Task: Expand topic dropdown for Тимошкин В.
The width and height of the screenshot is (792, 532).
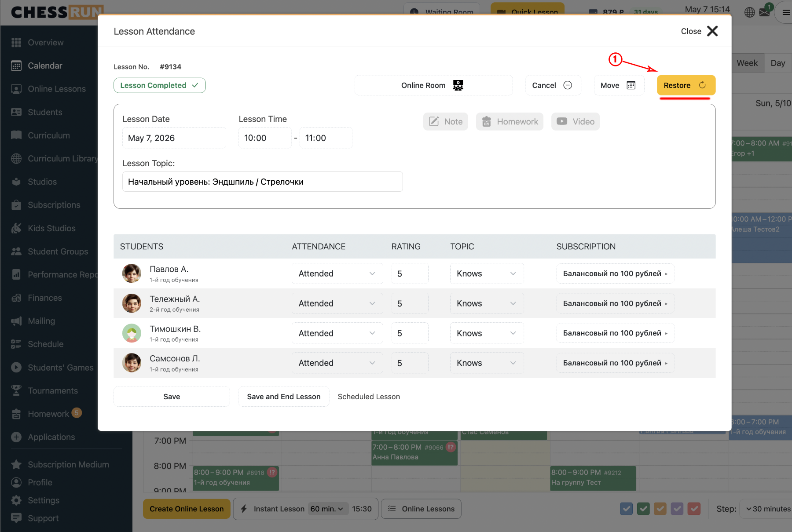Action: pyautogui.click(x=487, y=333)
